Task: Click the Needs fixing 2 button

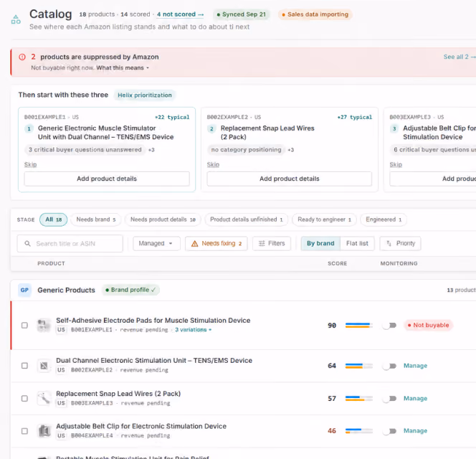Action: [216, 243]
